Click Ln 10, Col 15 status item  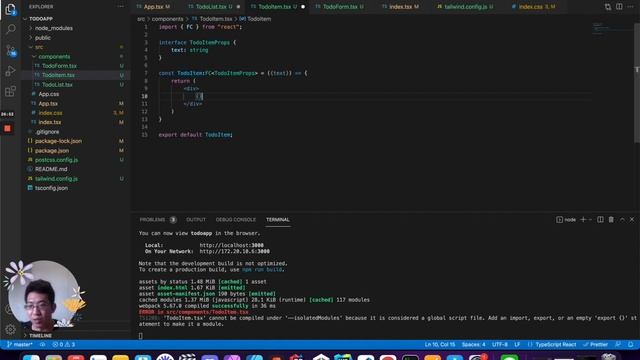(440, 344)
